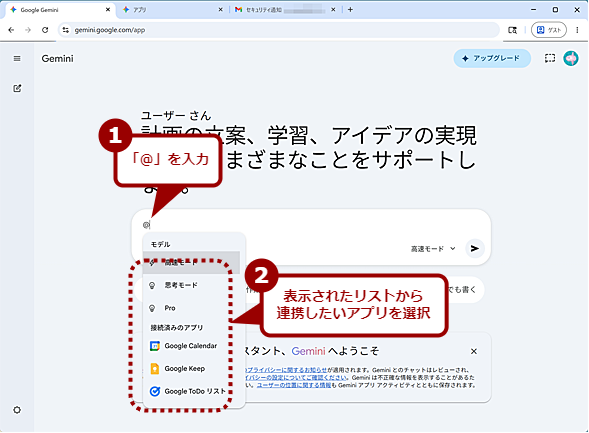Open the ユーザーの位置に関する情報 link
The height and width of the screenshot is (433, 589).
pyautogui.click(x=294, y=385)
